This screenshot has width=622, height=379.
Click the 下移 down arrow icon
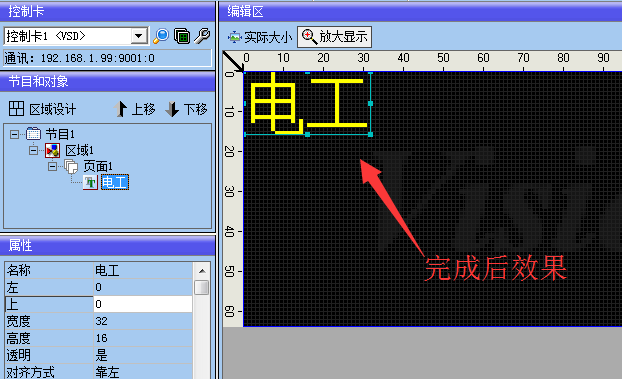click(x=172, y=109)
